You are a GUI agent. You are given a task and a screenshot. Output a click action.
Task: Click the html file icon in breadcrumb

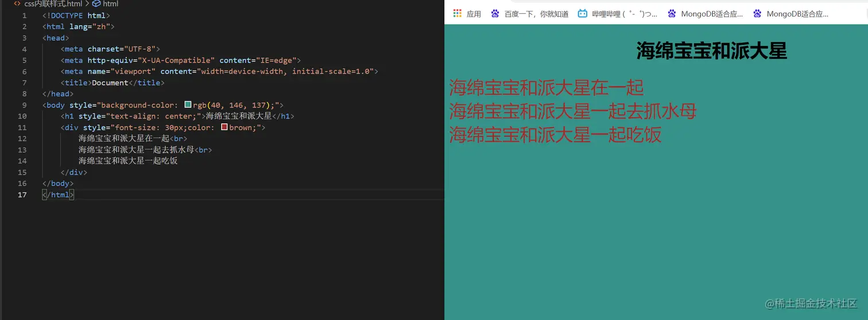17,3
